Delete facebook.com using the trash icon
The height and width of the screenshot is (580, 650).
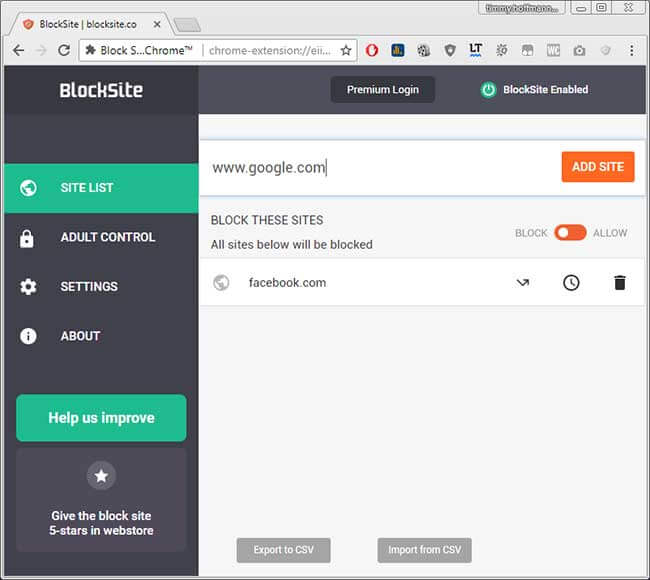tap(619, 283)
